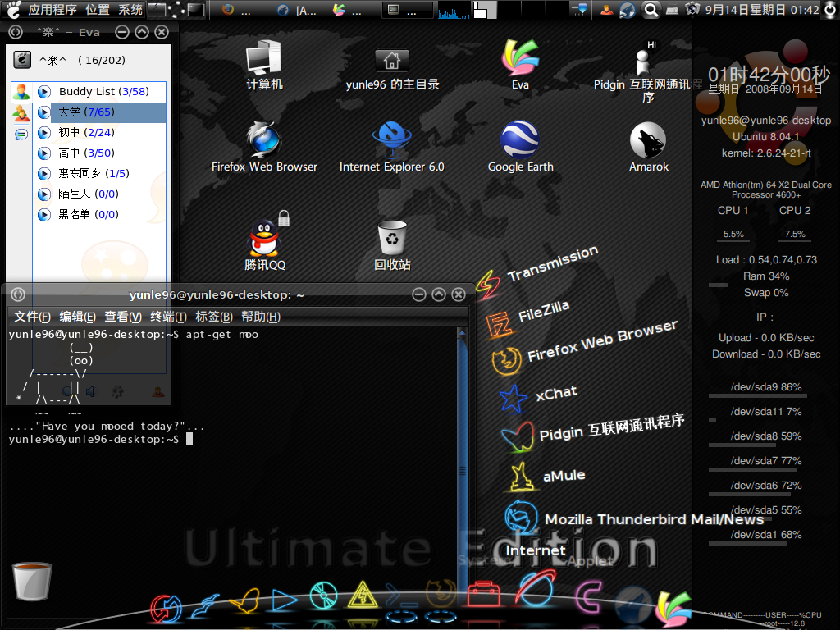Click the orange Firefox outline dock icon
Image resolution: width=840 pixels, height=630 pixels.
pyautogui.click(x=441, y=592)
